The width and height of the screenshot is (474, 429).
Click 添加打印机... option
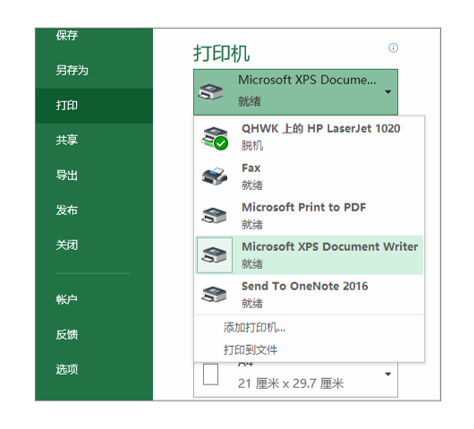coord(254,328)
